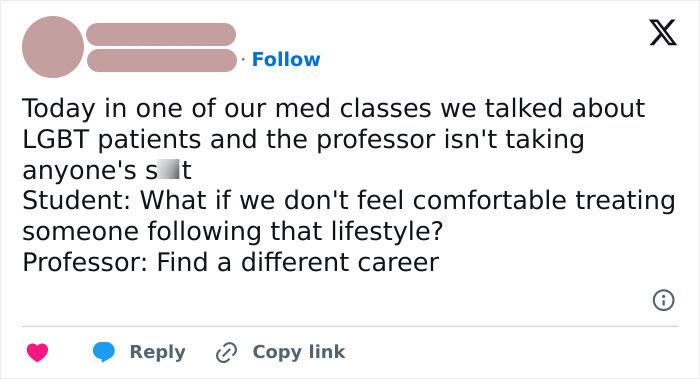Click the chain link icon
Image resolution: width=700 pixels, height=379 pixels.
(226, 353)
